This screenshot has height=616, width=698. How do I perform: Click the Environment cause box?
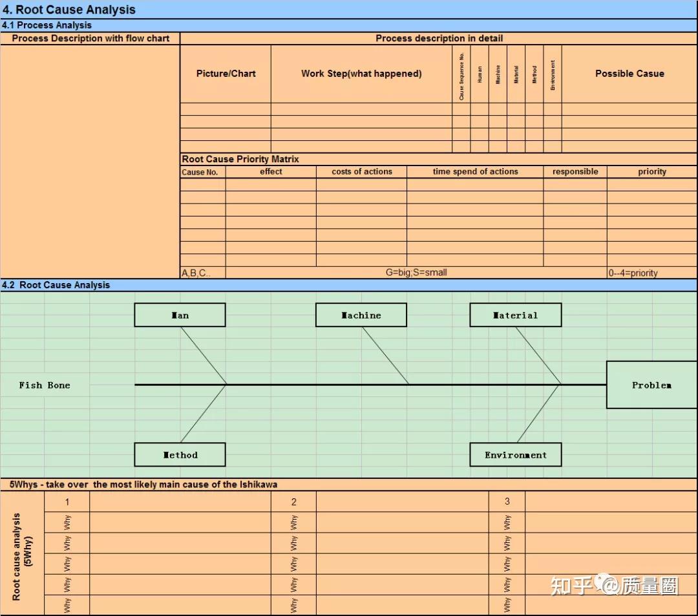click(516, 454)
